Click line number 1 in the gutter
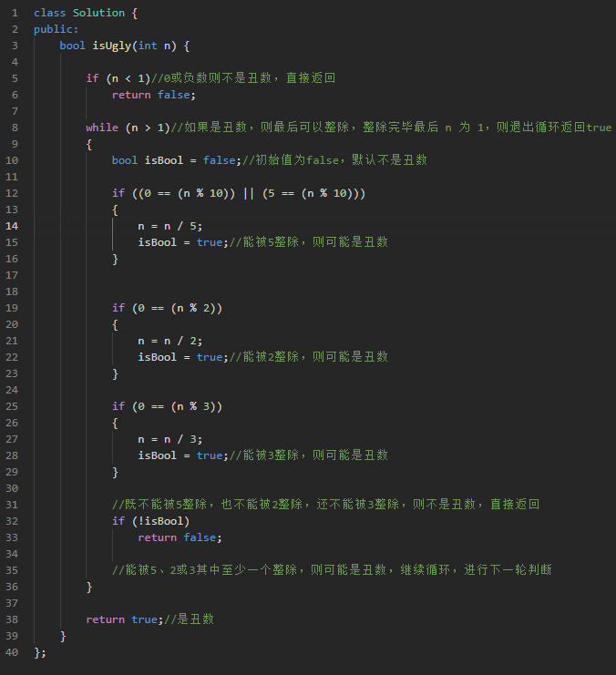This screenshot has height=675, width=616. point(15,13)
